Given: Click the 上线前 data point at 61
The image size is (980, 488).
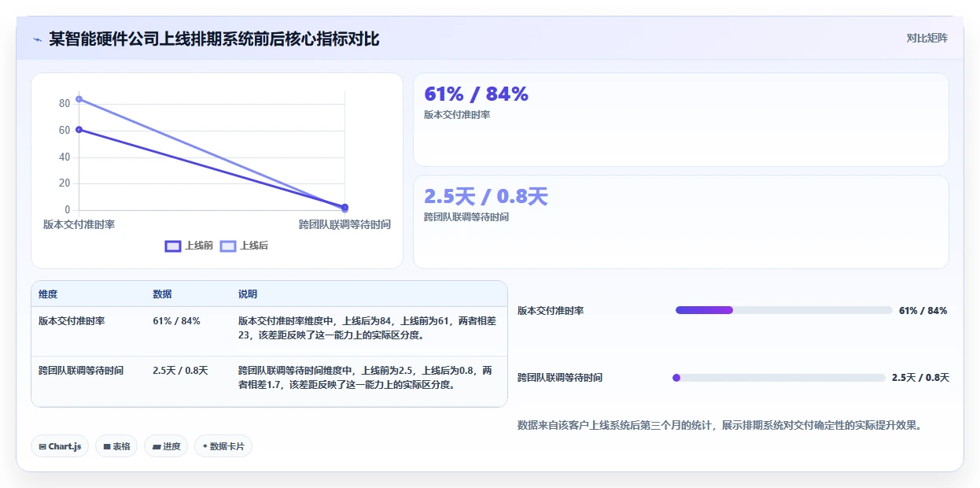Looking at the screenshot, I should (x=79, y=129).
